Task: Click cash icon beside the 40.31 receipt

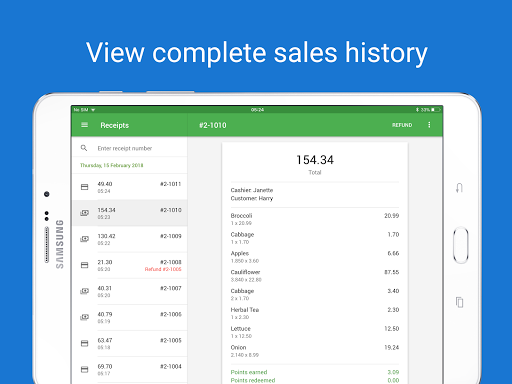Action: click(x=85, y=291)
